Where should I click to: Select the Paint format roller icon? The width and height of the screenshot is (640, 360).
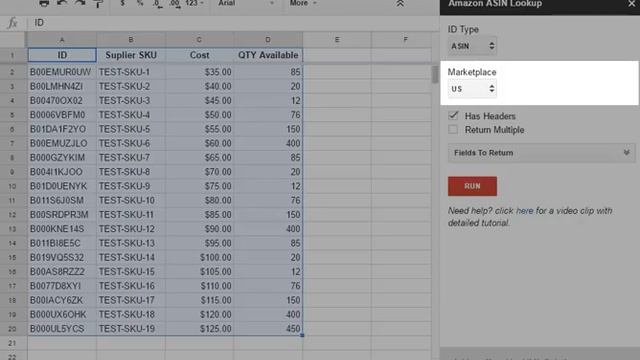click(98, 3)
